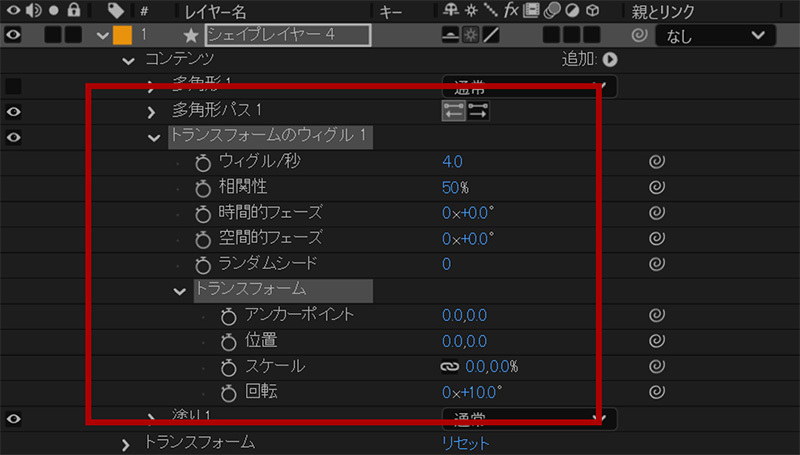Toggle stopwatch for ウィグル/秒
Viewport: 800px width, 455px height.
coord(203,163)
